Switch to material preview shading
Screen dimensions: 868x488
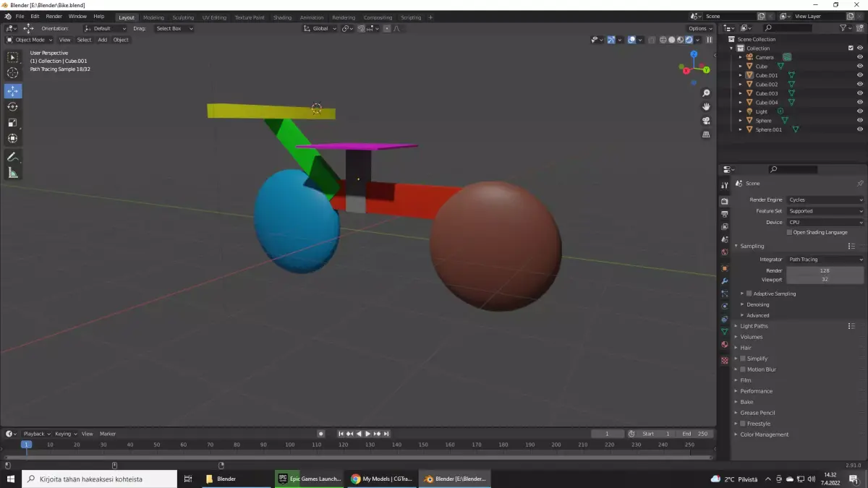[680, 40]
